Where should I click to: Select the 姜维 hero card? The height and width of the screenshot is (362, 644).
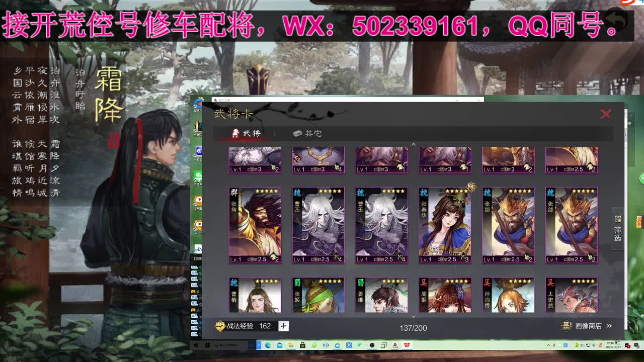pos(382,295)
